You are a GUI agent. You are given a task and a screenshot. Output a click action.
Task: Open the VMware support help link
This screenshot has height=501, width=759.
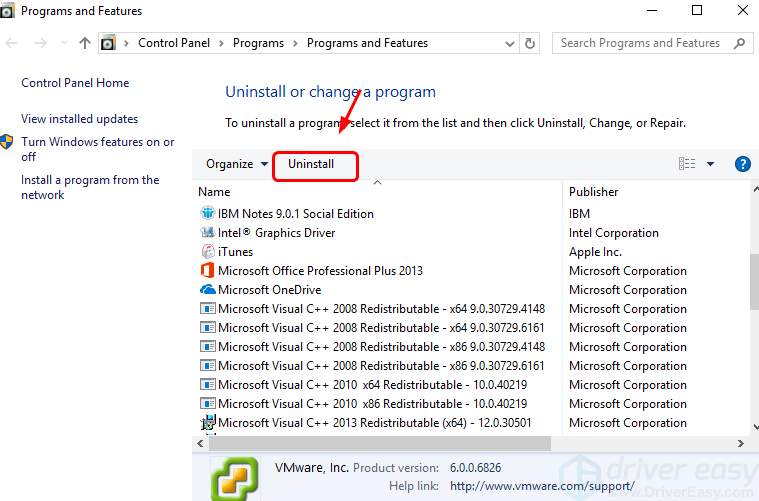click(542, 486)
